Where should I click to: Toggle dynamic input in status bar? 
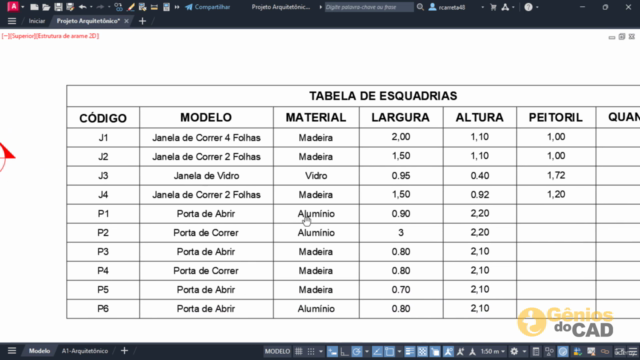(332, 351)
